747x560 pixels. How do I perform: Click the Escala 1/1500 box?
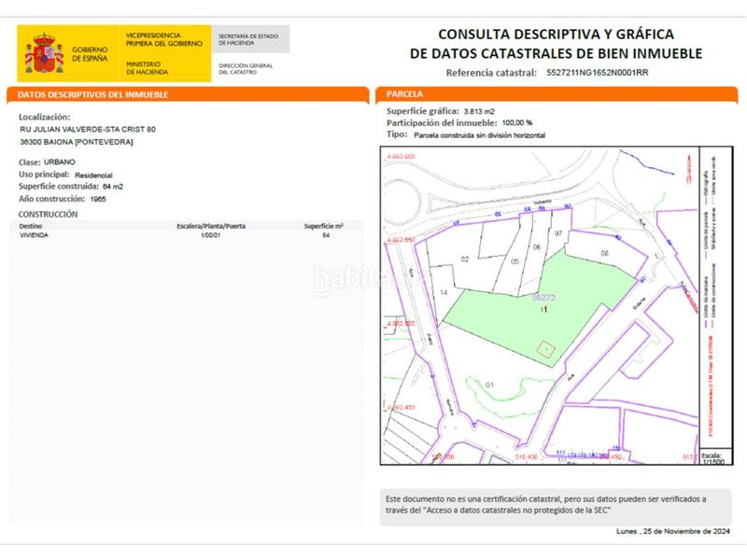pyautogui.click(x=714, y=457)
